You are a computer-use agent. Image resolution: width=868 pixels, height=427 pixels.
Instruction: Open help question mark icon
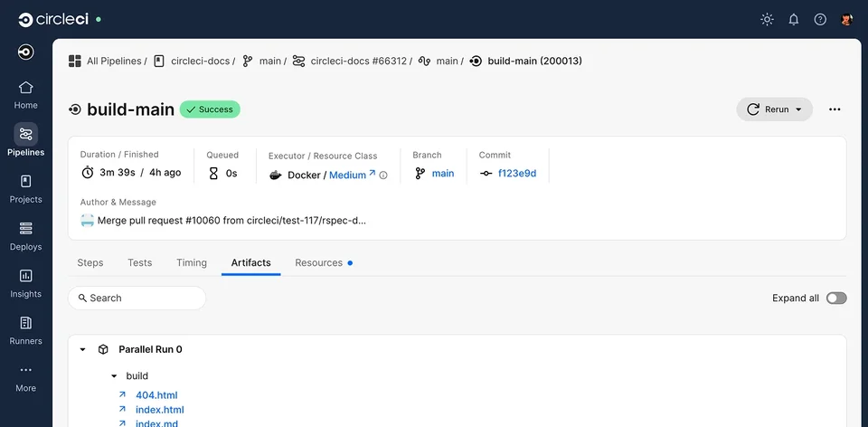(x=820, y=19)
